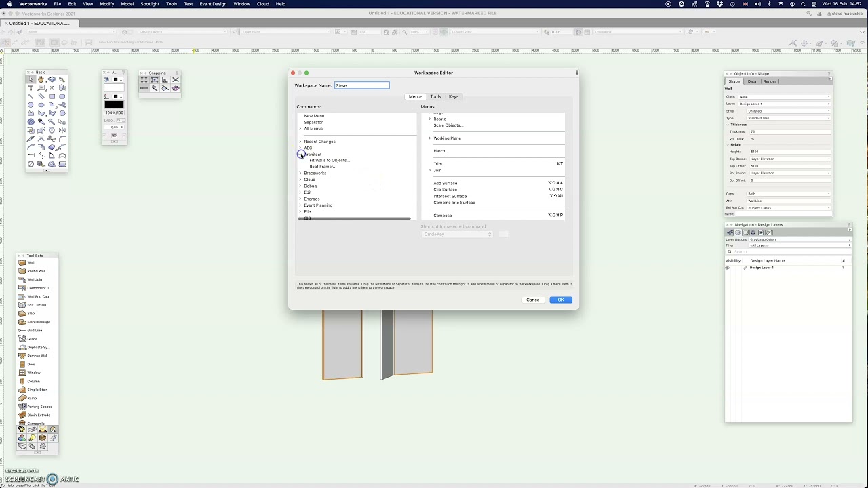This screenshot has height=488, width=868.
Task: Collapse the Thickness section in Object Info
Action: point(728,125)
